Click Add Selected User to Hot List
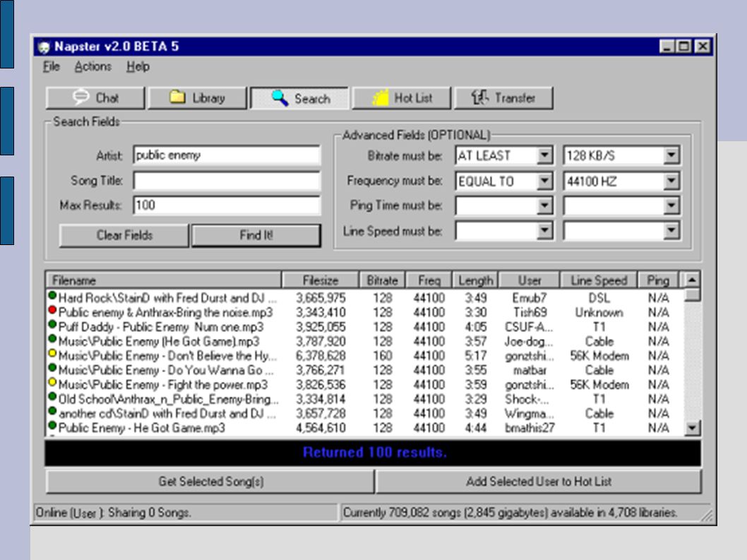Image resolution: width=747 pixels, height=560 pixels. click(539, 482)
